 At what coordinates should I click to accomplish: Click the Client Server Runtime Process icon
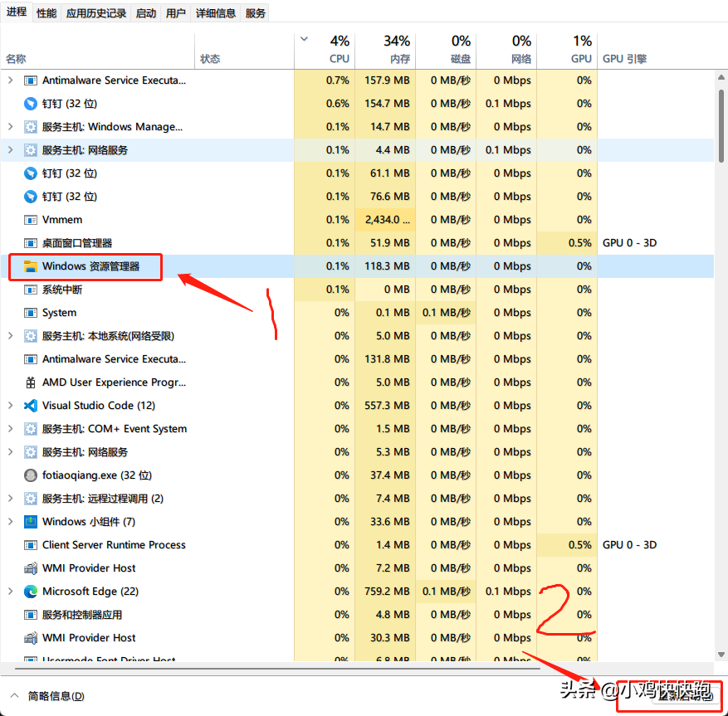(30, 545)
